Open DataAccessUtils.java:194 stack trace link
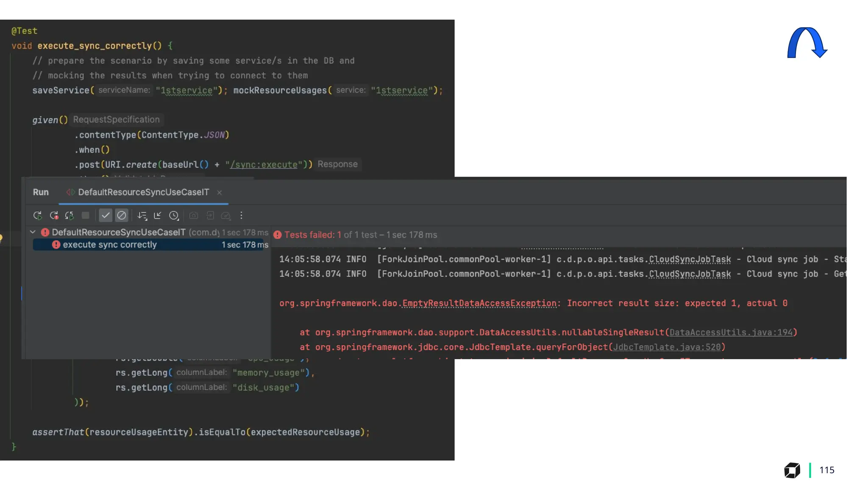The height and width of the screenshot is (488, 868). (731, 333)
